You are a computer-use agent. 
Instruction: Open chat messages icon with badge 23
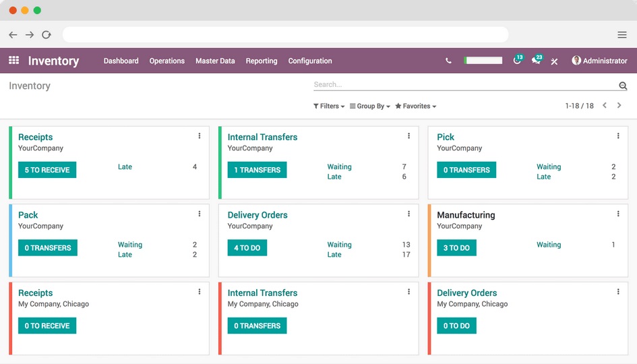[536, 61]
